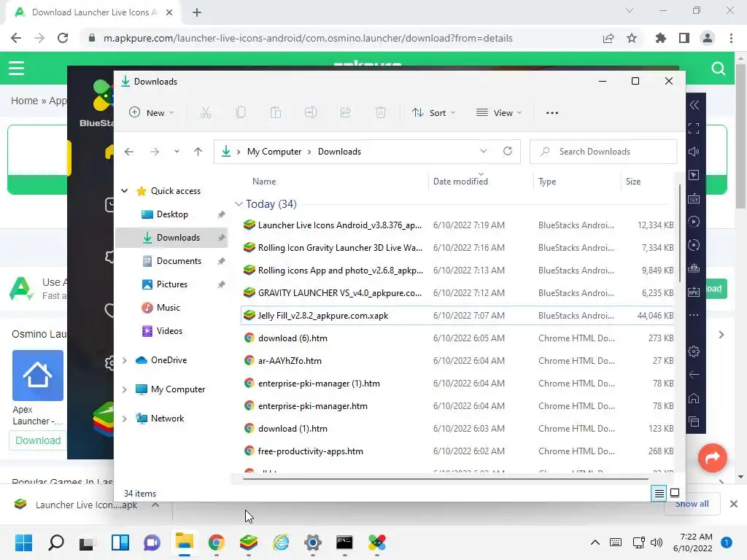Click Download button under Apex Launcher

click(38, 440)
